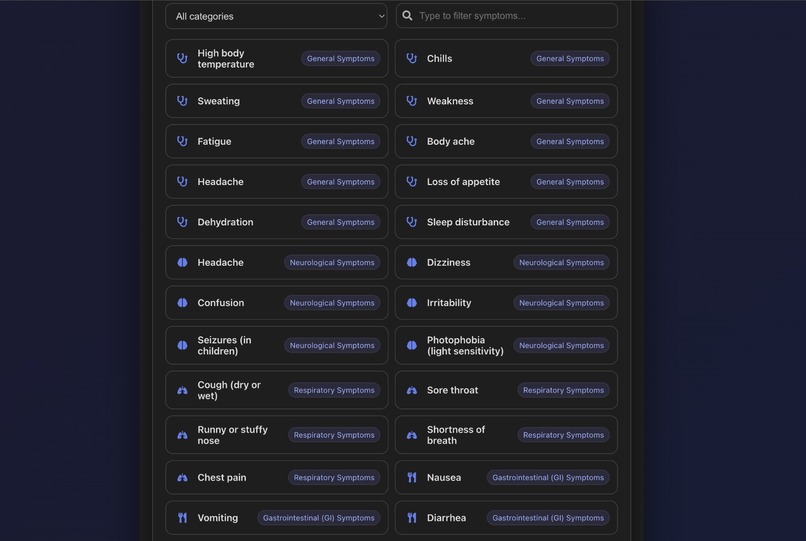The height and width of the screenshot is (541, 806).
Task: Click lungs icon beside Sore throat
Action: 412,390
